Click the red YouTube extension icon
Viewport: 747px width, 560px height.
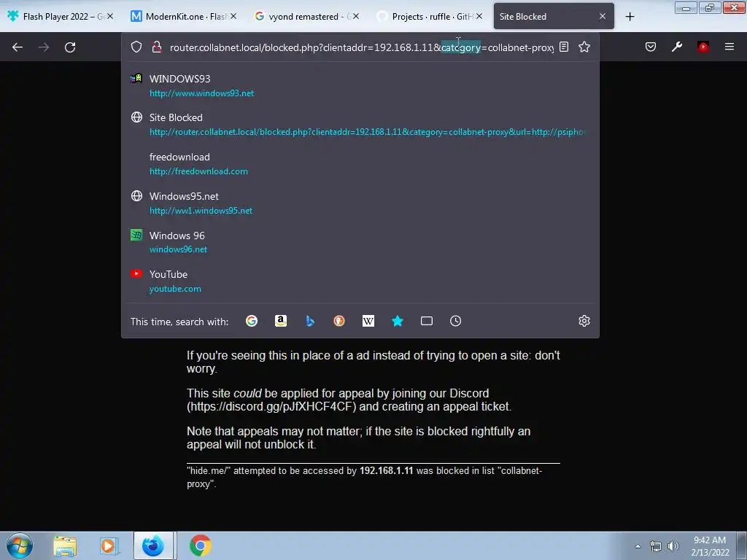click(703, 47)
